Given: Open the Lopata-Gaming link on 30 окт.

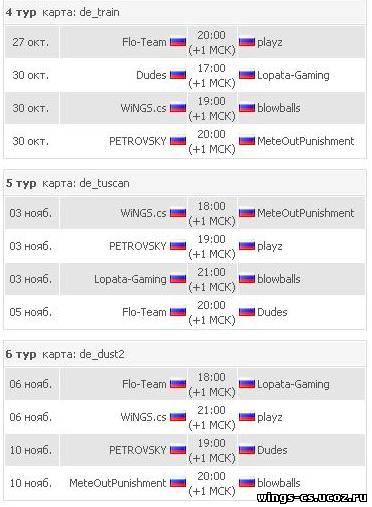Looking at the screenshot, I should tap(293, 75).
